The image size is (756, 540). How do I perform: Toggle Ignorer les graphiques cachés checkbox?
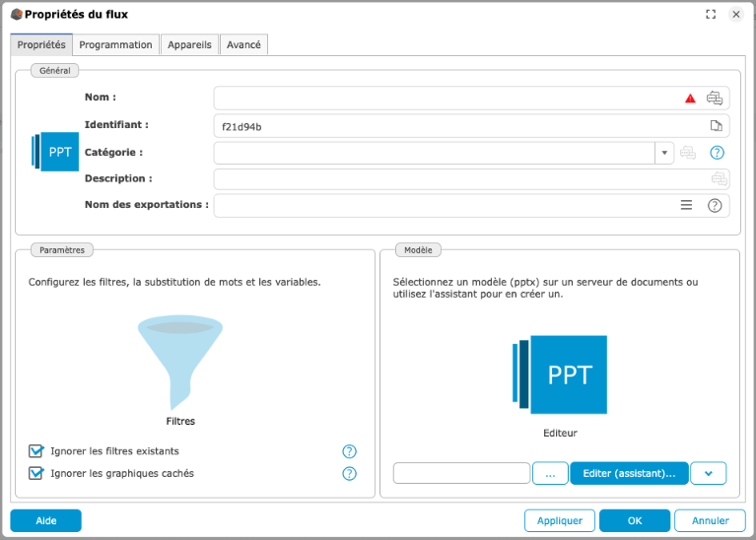[36, 473]
